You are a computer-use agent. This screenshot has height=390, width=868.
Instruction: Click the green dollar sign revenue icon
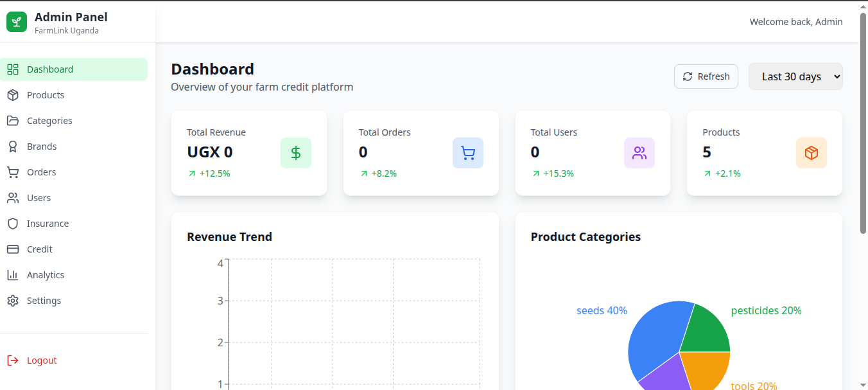296,153
